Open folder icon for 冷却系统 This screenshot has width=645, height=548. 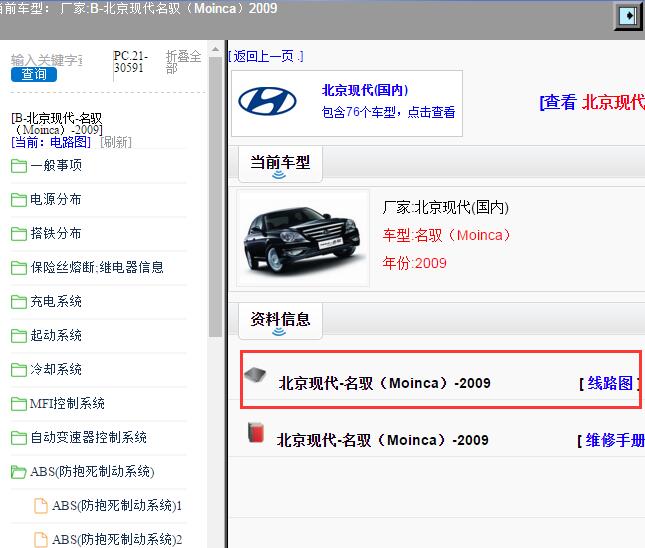point(19,370)
